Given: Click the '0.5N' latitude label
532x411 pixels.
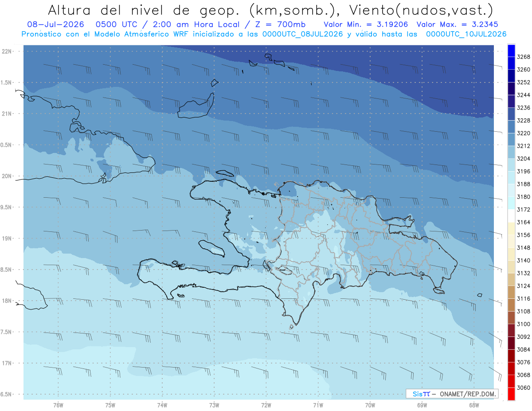Looking at the screenshot, I should click(x=6, y=145).
